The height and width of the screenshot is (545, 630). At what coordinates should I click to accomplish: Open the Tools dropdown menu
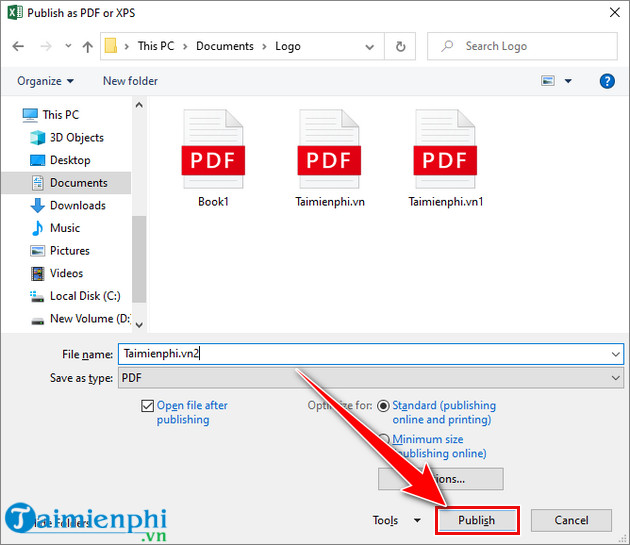(397, 520)
